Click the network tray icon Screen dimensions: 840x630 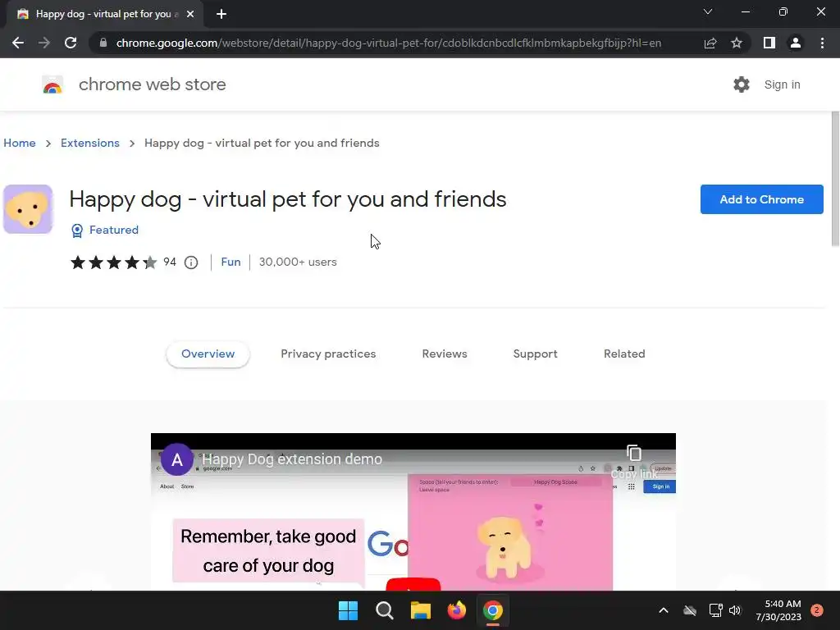[x=715, y=610]
